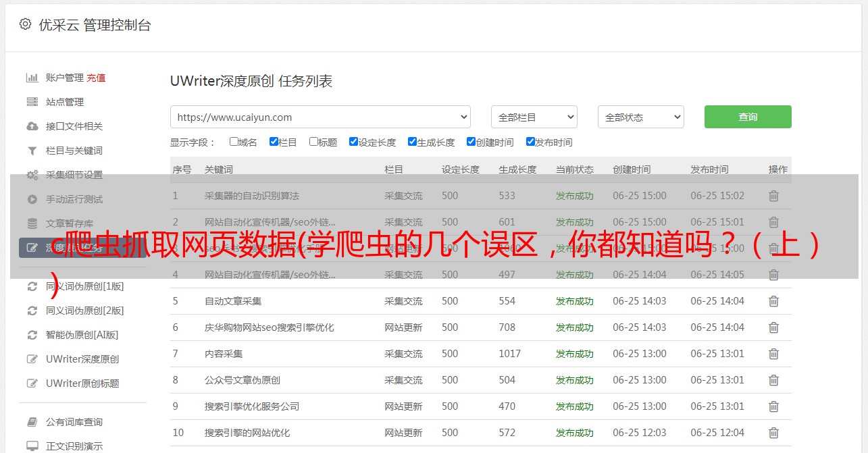Click the gear icon beside 优采云 管理控制台
Viewport: 868px width, 453px height.
(25, 24)
